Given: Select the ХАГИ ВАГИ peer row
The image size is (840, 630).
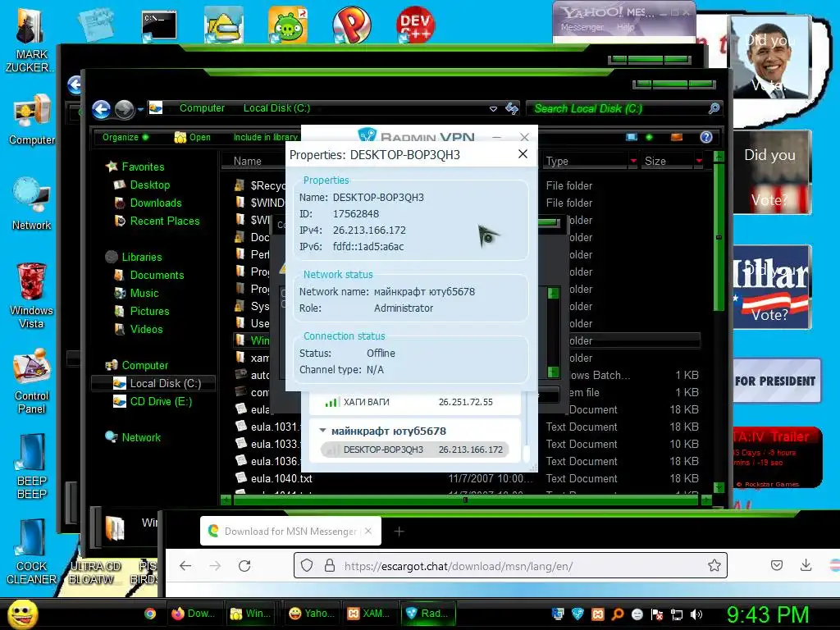Looking at the screenshot, I should [415, 402].
